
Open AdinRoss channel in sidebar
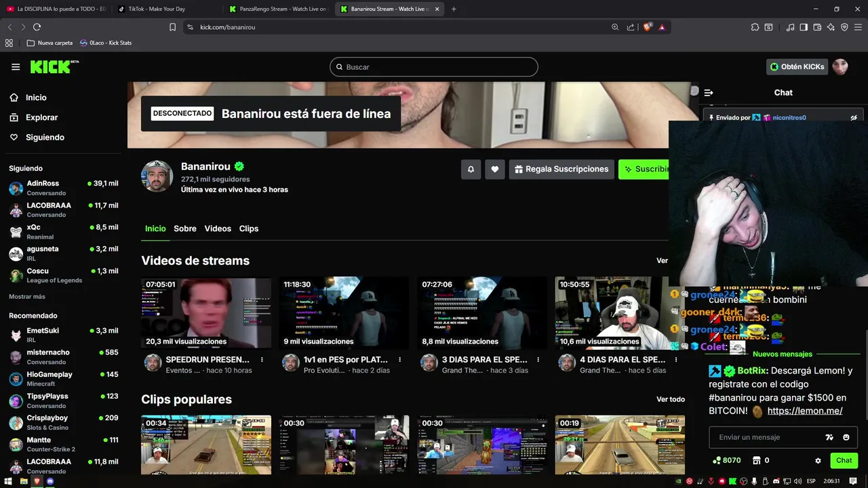[x=64, y=188]
